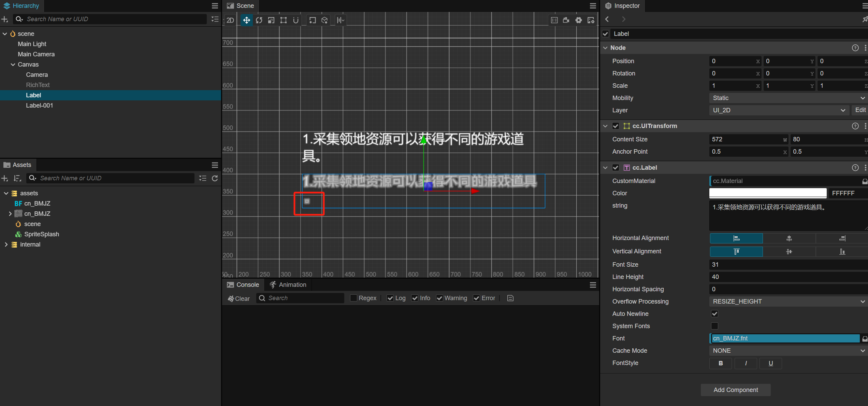
Task: Click the reference image icon in Scene toolbar
Action: coord(591,20)
